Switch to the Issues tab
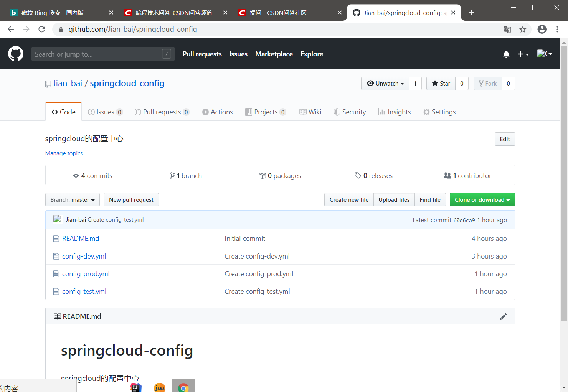Image resolution: width=568 pixels, height=392 pixels. (105, 112)
